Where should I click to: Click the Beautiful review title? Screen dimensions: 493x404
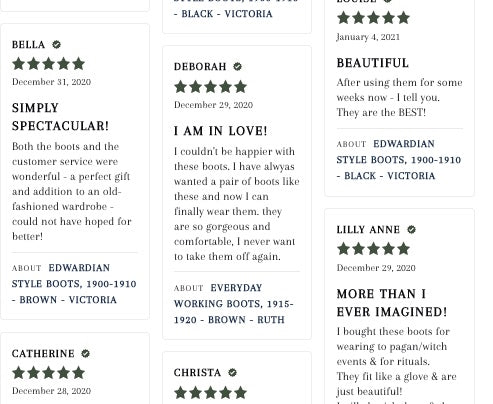373,63
